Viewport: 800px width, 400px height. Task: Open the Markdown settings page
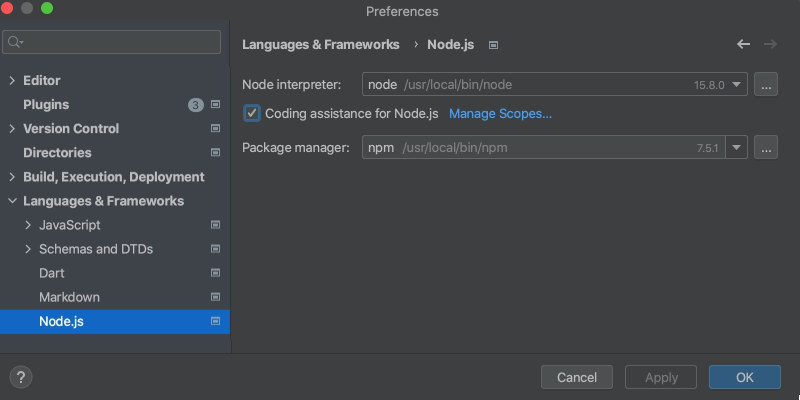[69, 297]
